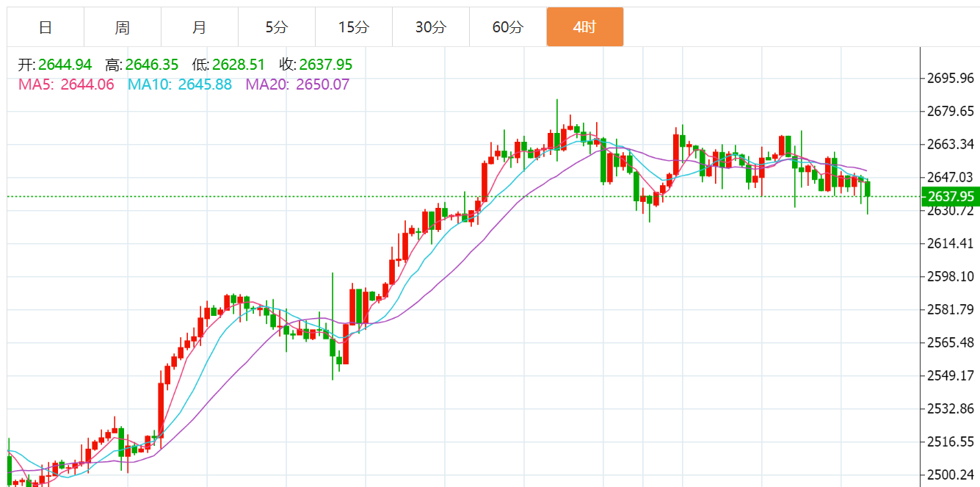This screenshot has width=980, height=487.
Task: Click the 2500.24 price axis label
Action: coord(951,475)
